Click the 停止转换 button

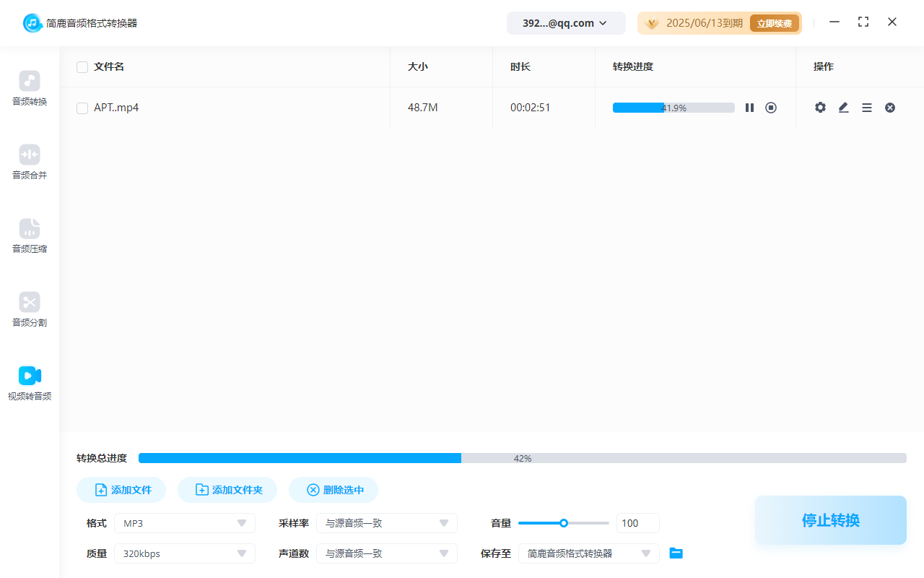click(830, 519)
